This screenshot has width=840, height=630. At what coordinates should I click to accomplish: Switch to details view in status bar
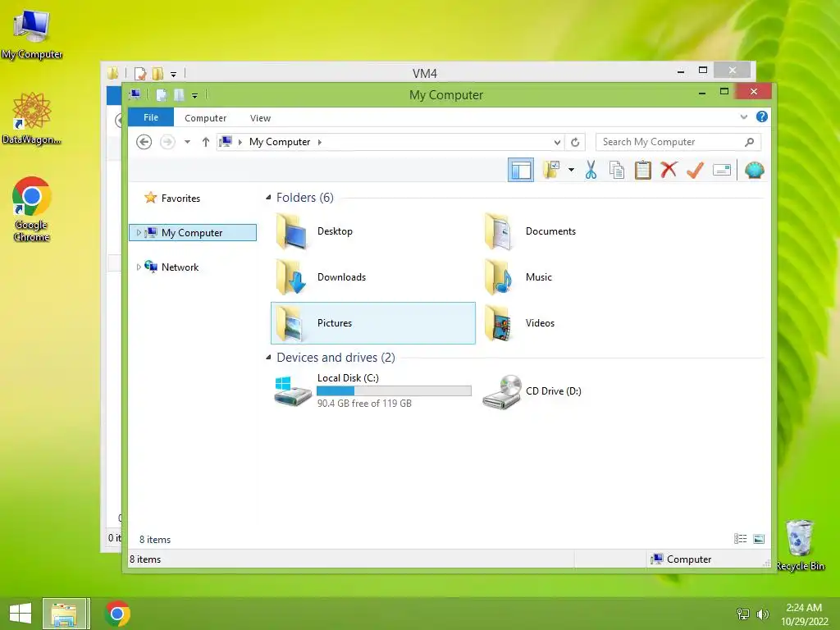coord(740,539)
